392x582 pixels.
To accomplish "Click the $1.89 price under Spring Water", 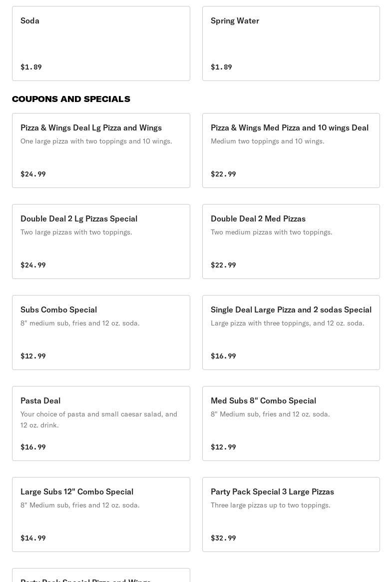I will point(221,67).
